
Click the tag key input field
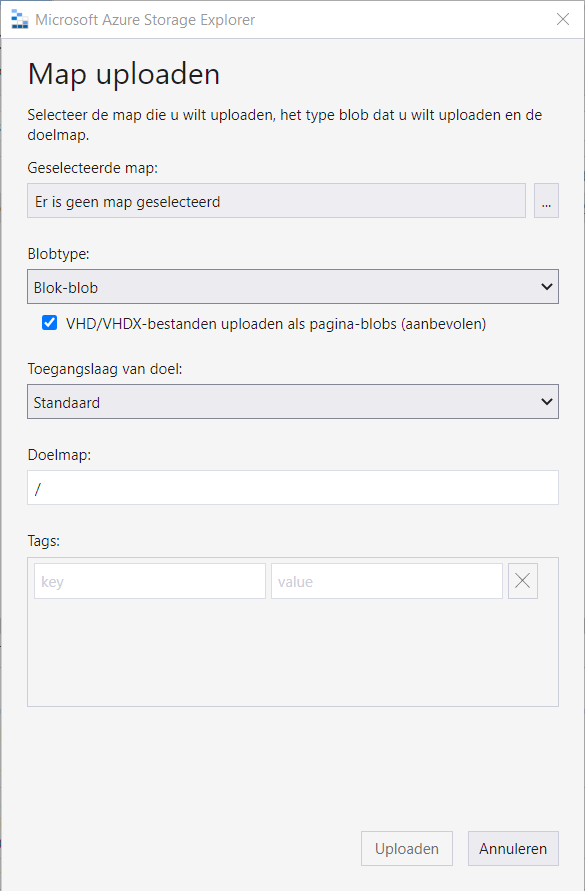[150, 581]
